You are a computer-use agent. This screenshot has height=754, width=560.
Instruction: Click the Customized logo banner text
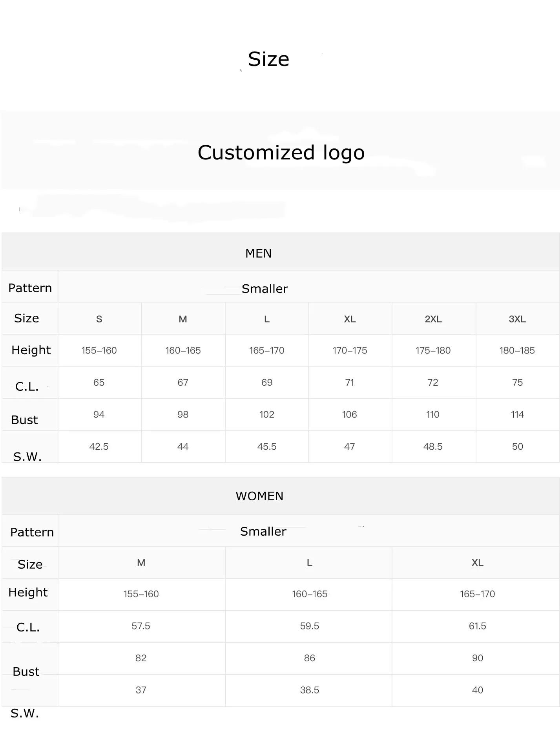click(281, 152)
